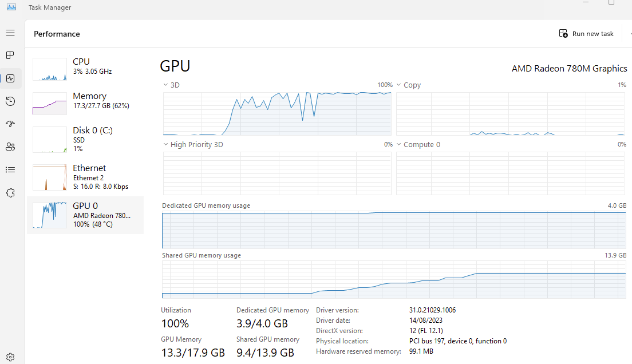Select the Performance page icon
Image resolution: width=632 pixels, height=364 pixels.
coord(10,78)
